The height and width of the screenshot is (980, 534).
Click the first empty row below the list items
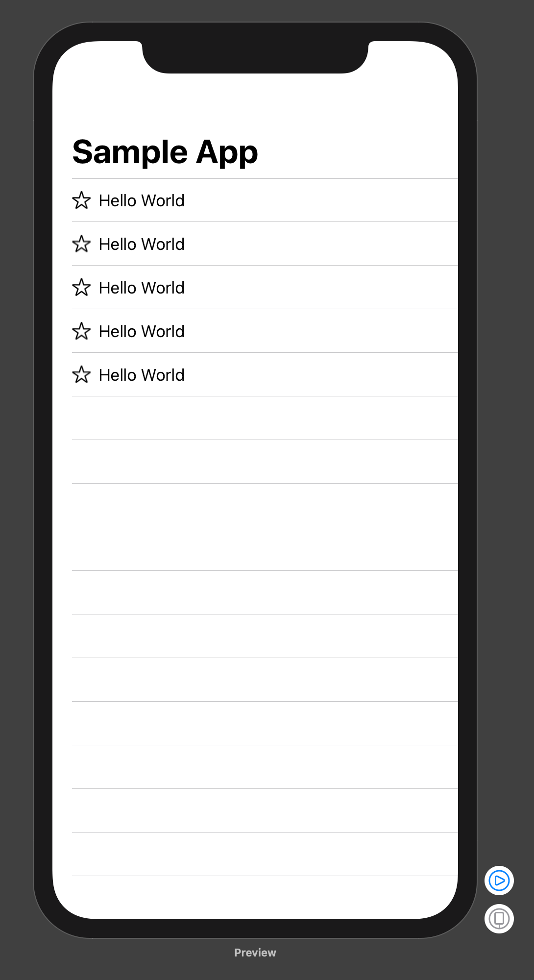265,418
